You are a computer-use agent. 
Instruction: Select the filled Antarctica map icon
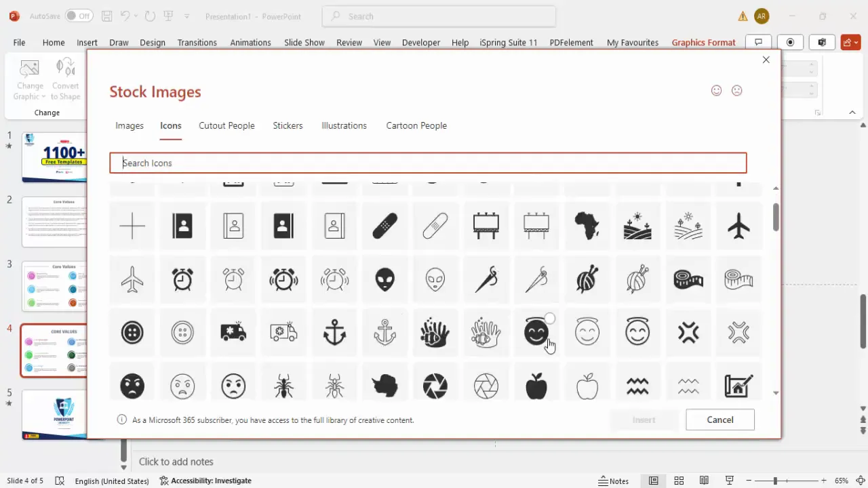click(x=384, y=386)
